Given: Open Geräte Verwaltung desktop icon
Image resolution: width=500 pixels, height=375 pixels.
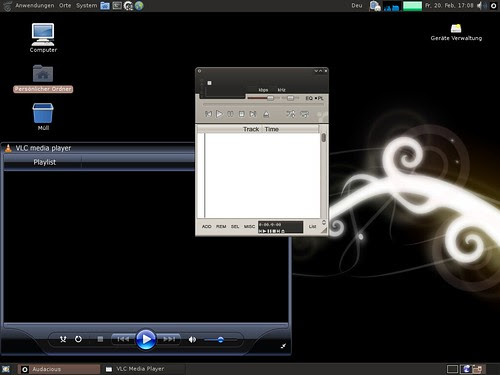Looking at the screenshot, I should 456,33.
